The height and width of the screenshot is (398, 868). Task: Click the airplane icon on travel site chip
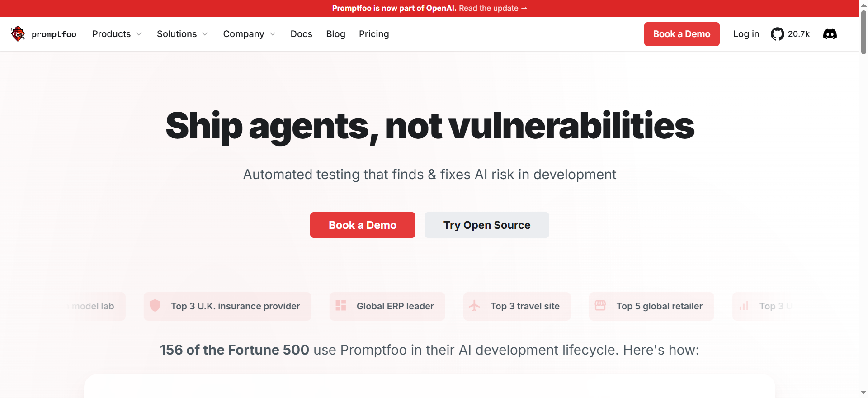pyautogui.click(x=475, y=306)
